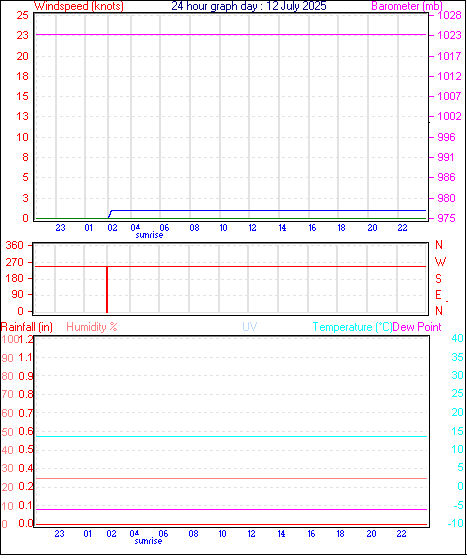This screenshot has height=559, width=467.
Task: Select barometer axis value 986
Action: coord(446,177)
